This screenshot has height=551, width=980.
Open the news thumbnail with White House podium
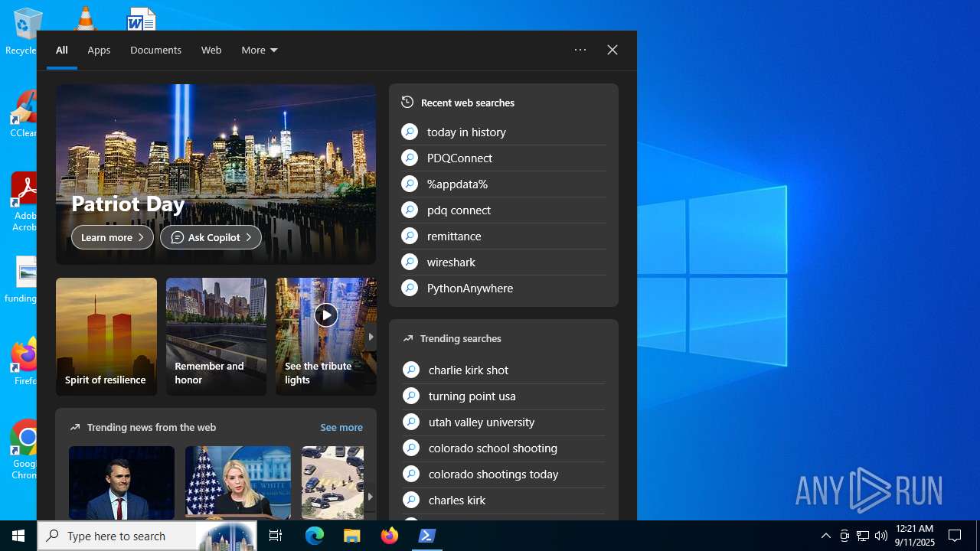tap(238, 483)
